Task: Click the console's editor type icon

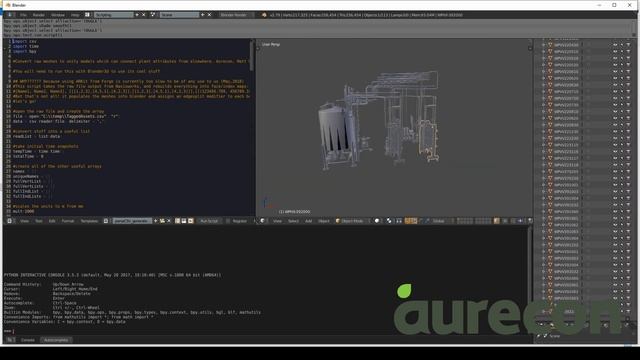Action: point(10,340)
